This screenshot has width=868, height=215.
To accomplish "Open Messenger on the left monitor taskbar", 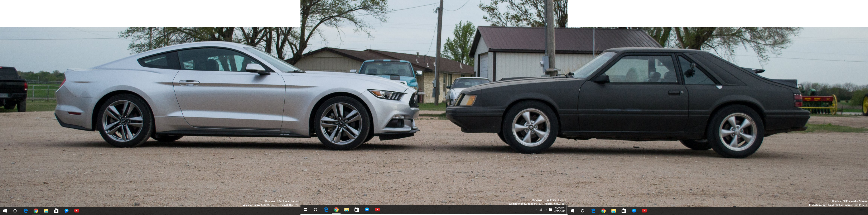I will click(66, 211).
